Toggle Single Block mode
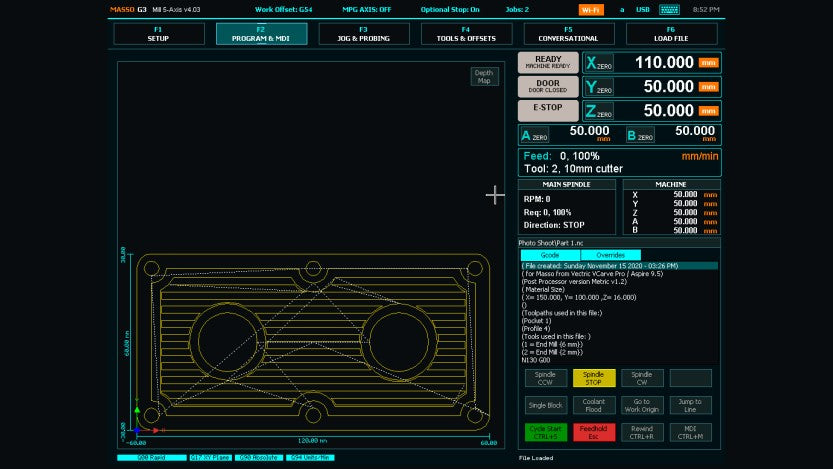 [x=545, y=405]
